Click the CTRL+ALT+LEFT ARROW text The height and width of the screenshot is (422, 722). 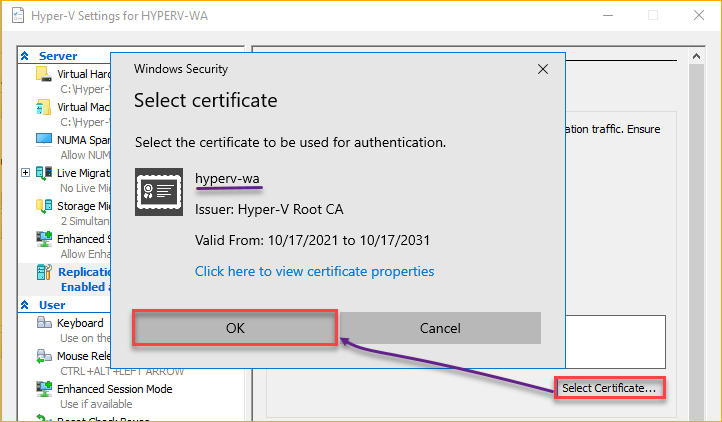click(122, 371)
